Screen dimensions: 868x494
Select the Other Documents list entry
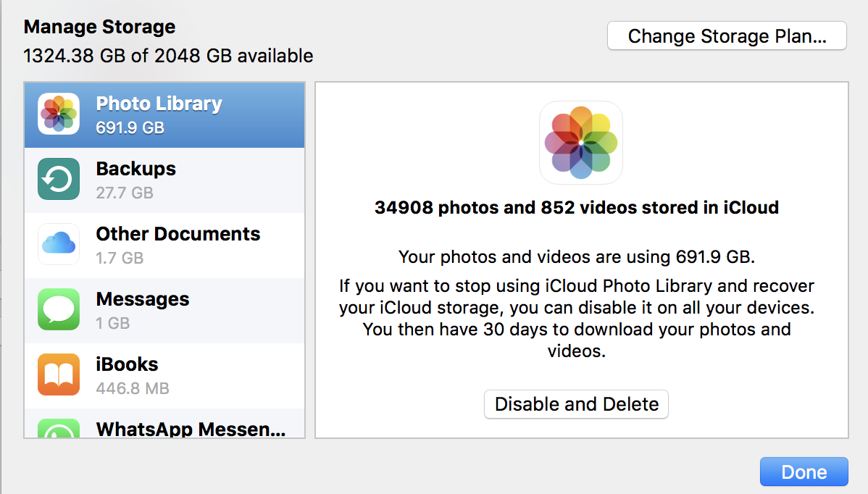pos(164,246)
